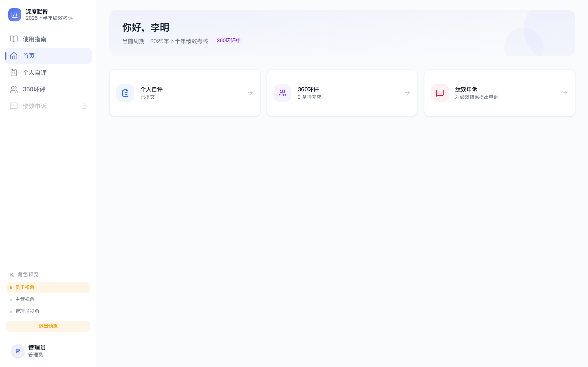Screen dimensions: 588x367
Task: Click the 深度赋智 app logo icon
Action: (14, 14)
